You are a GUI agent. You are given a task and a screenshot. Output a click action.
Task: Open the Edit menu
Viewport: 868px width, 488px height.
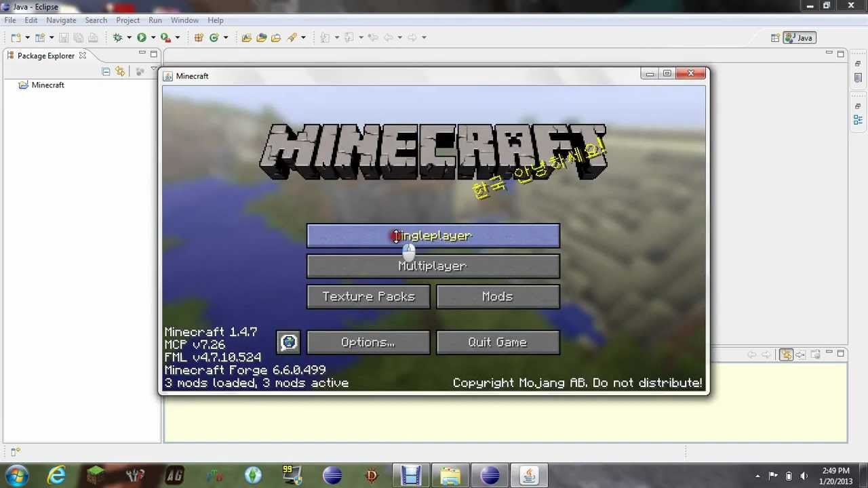[x=31, y=20]
